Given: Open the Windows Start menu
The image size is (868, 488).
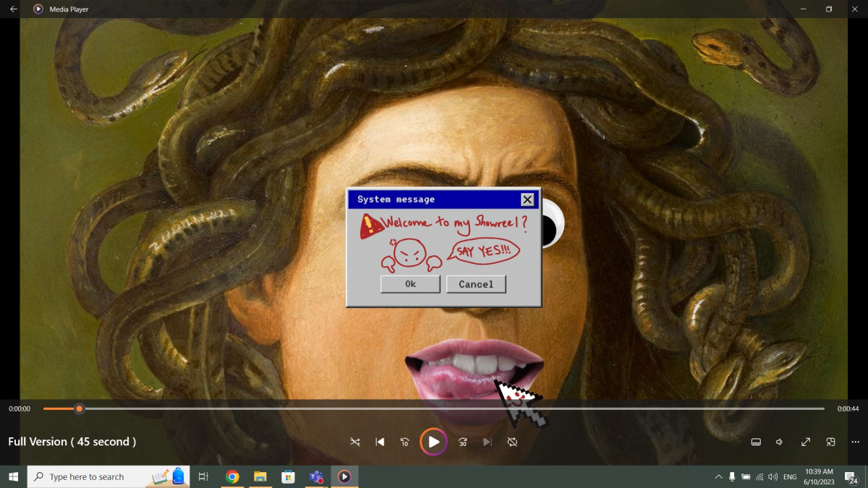Looking at the screenshot, I should pos(13,476).
